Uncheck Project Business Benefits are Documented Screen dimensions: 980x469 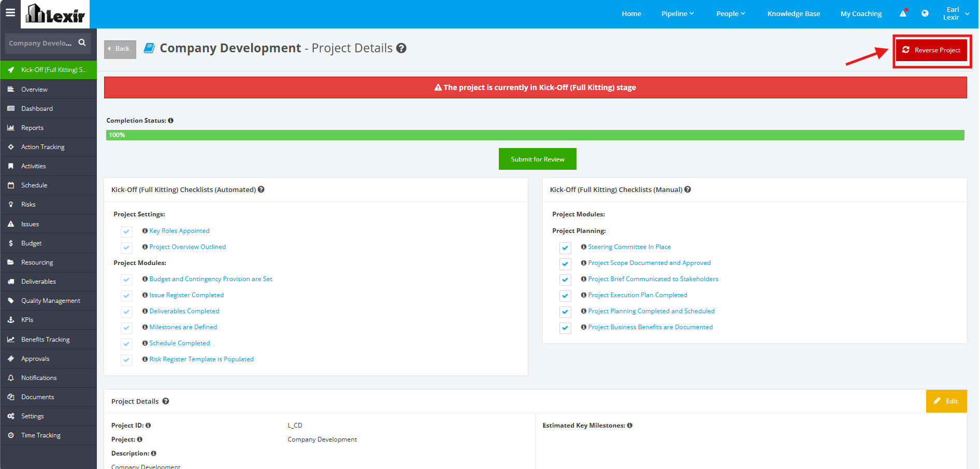[566, 328]
